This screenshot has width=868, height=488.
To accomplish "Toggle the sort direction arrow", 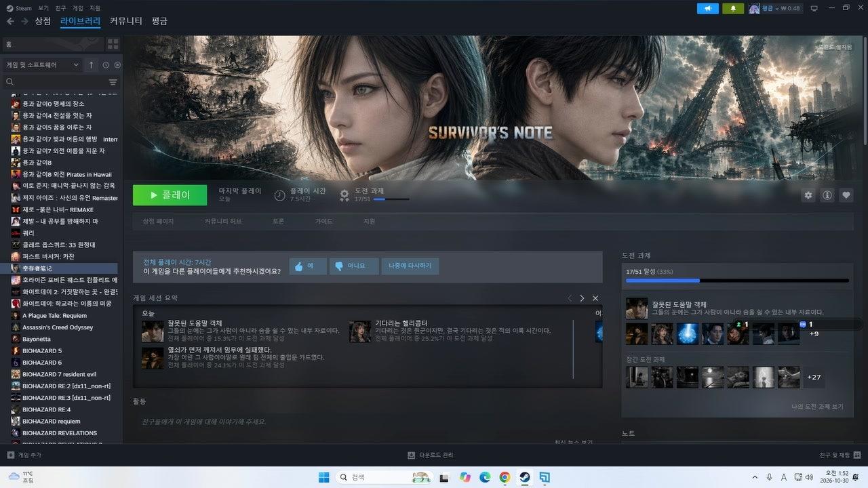I will pyautogui.click(x=92, y=65).
